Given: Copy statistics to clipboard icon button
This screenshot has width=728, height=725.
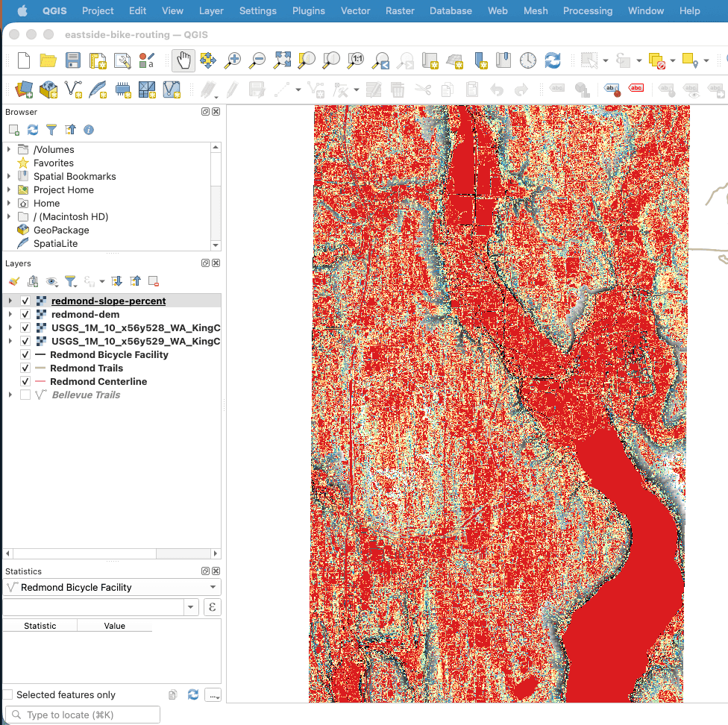Looking at the screenshot, I should click(173, 694).
